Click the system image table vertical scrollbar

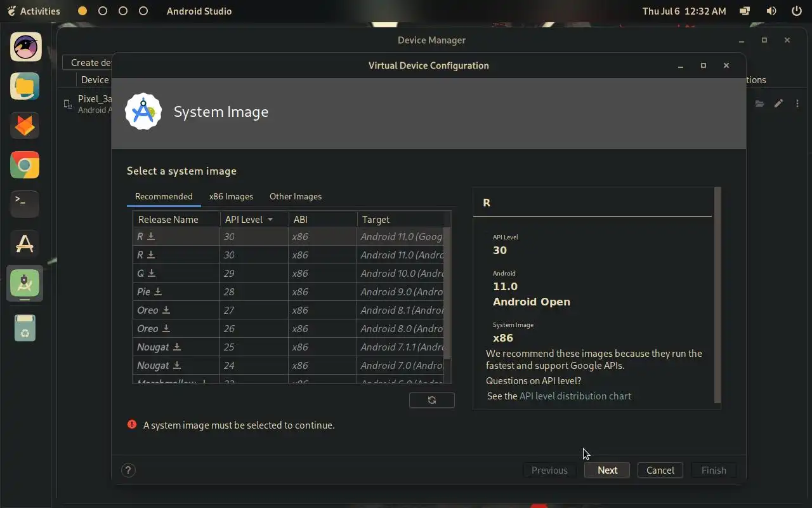[x=447, y=292]
